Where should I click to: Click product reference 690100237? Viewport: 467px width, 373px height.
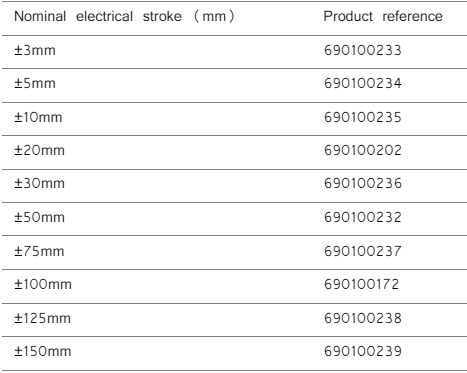(363, 251)
